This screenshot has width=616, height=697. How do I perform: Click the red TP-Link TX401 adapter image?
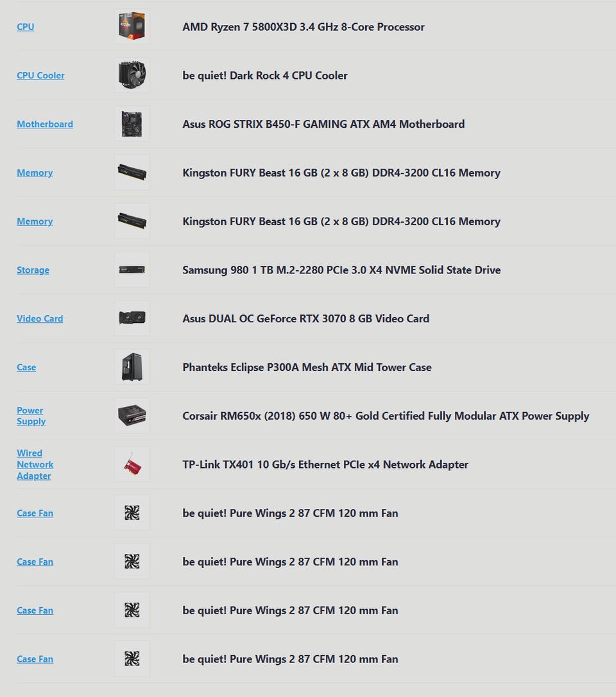coord(132,465)
